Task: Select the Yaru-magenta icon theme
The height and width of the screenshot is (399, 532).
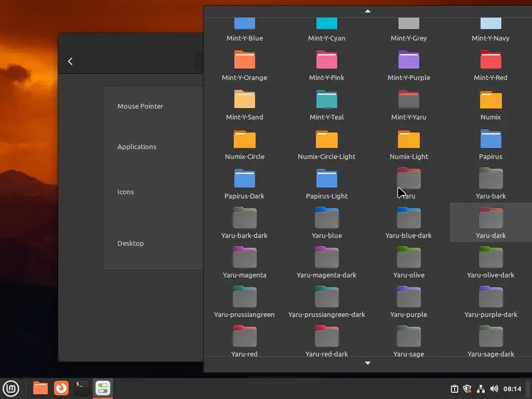Action: pyautogui.click(x=244, y=262)
